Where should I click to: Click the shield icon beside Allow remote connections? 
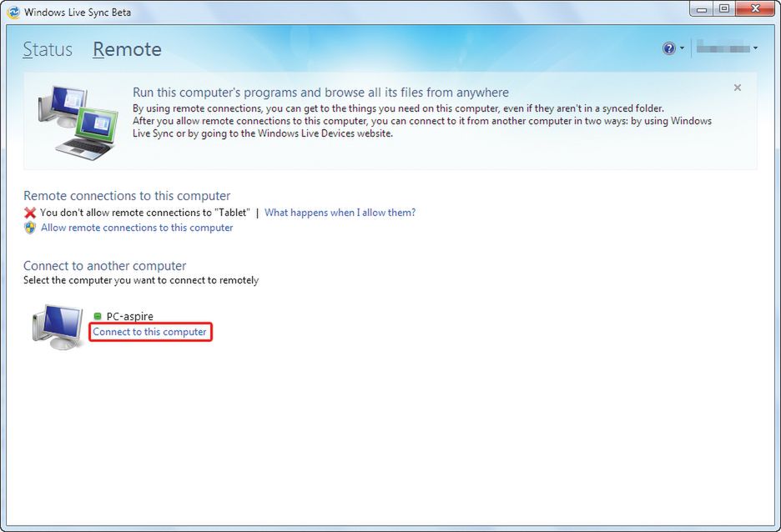[x=30, y=228]
